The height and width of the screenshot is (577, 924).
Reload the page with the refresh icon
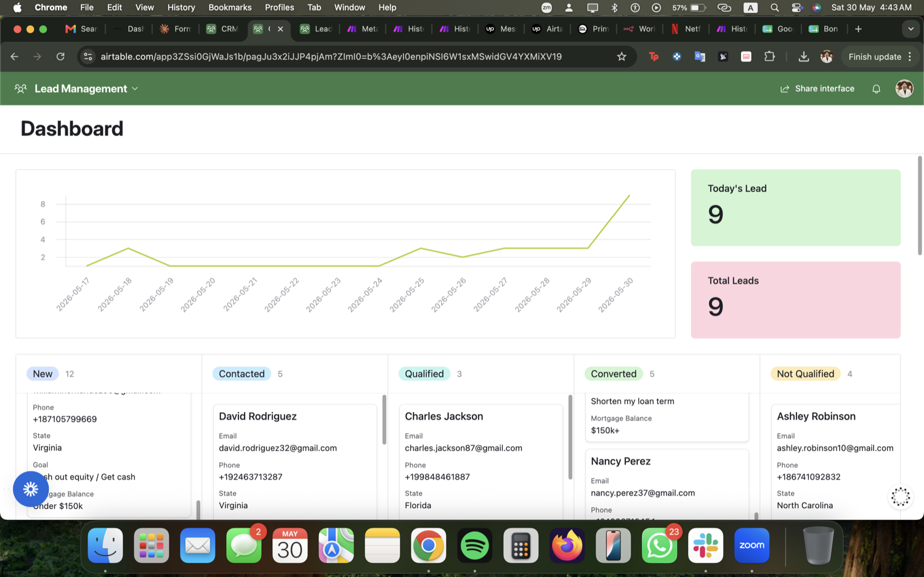60,57
